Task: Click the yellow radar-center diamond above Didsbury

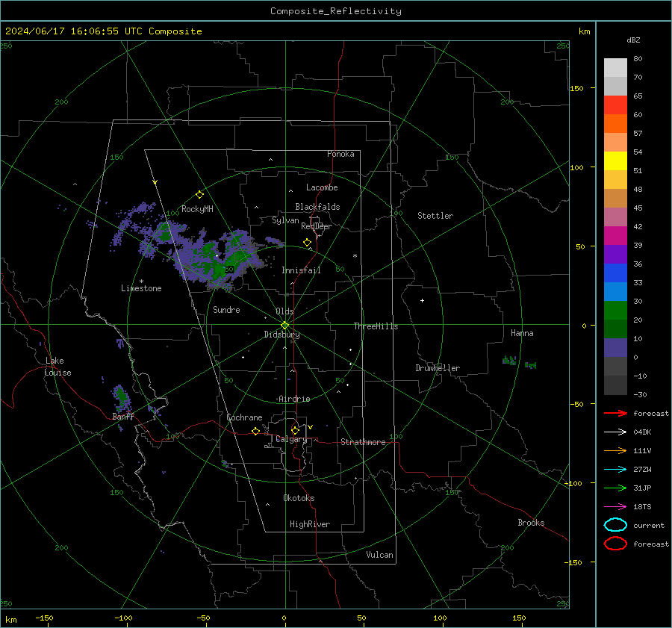Action: [284, 325]
